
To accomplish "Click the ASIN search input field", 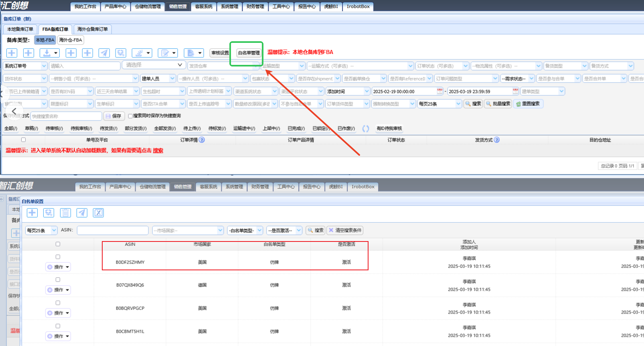I will [113, 230].
